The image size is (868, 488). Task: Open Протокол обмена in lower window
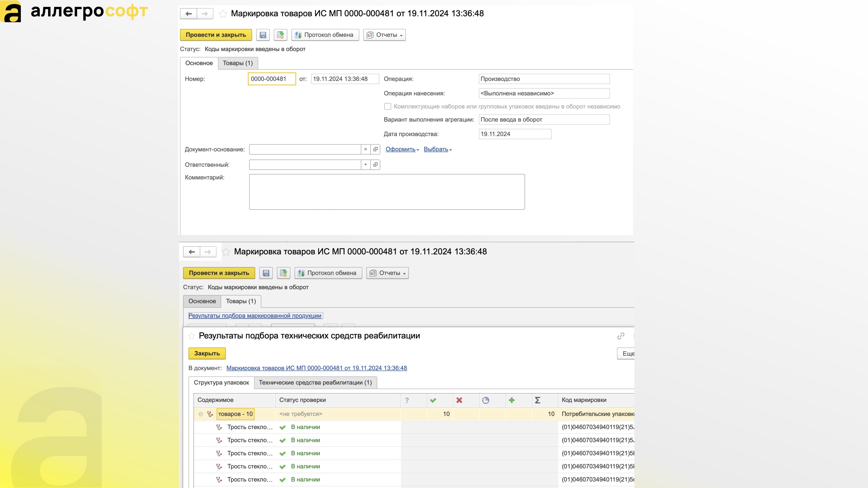[x=328, y=273]
